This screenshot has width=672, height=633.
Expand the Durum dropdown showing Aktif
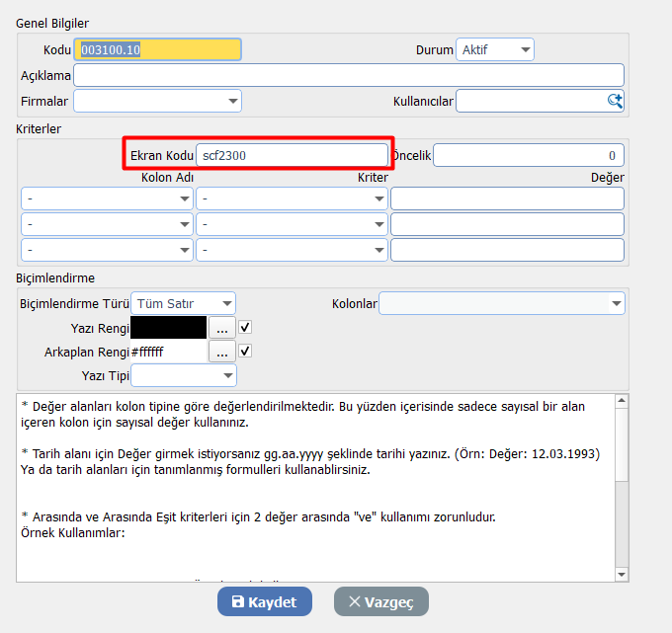494,49
